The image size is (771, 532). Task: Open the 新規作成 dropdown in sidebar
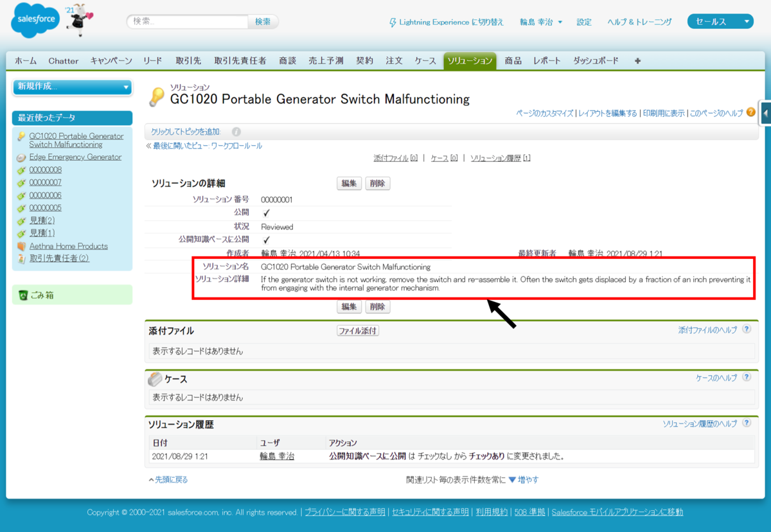point(72,87)
